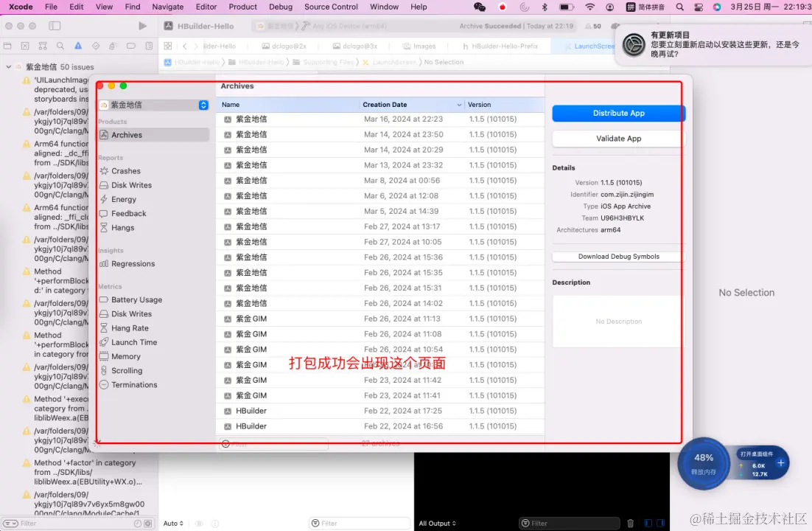Open Launch Time metrics

pos(133,342)
